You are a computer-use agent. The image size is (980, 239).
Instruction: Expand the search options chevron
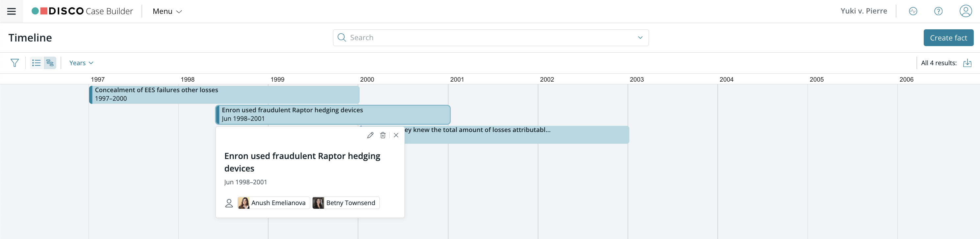pos(640,38)
